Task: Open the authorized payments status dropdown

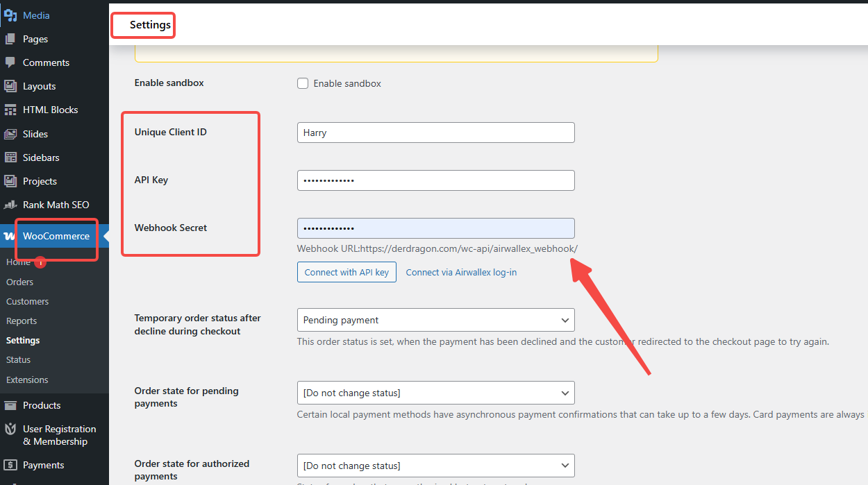Action: 435,466
